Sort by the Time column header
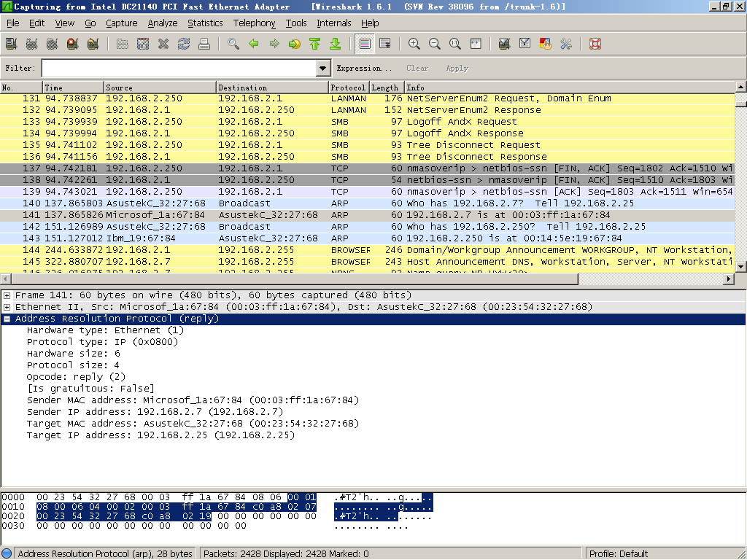This screenshot has height=560, width=747. (x=73, y=87)
